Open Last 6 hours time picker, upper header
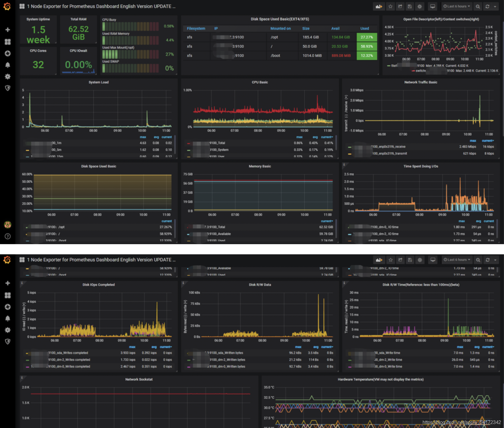This screenshot has width=504, height=428. 456,6
